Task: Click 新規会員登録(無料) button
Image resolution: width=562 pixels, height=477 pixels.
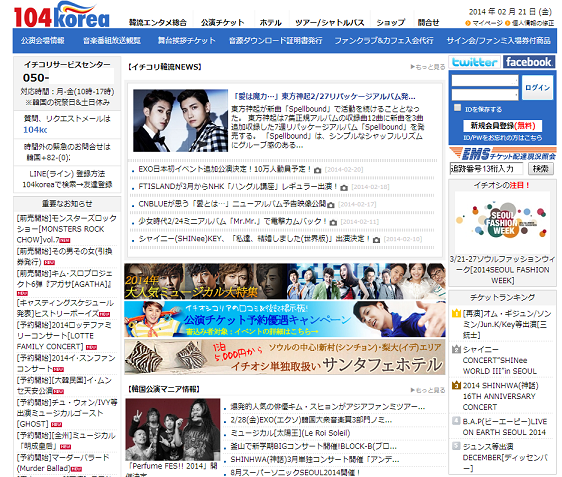Action: [503, 126]
